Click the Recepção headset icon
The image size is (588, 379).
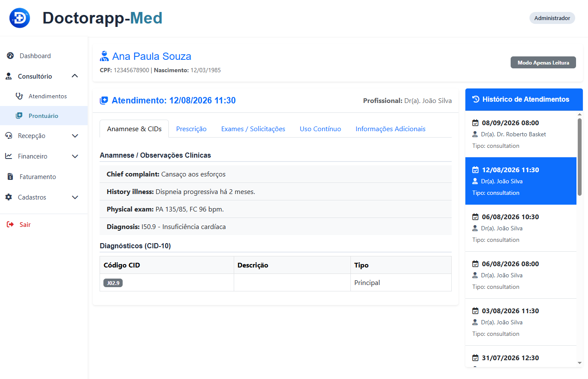click(9, 136)
